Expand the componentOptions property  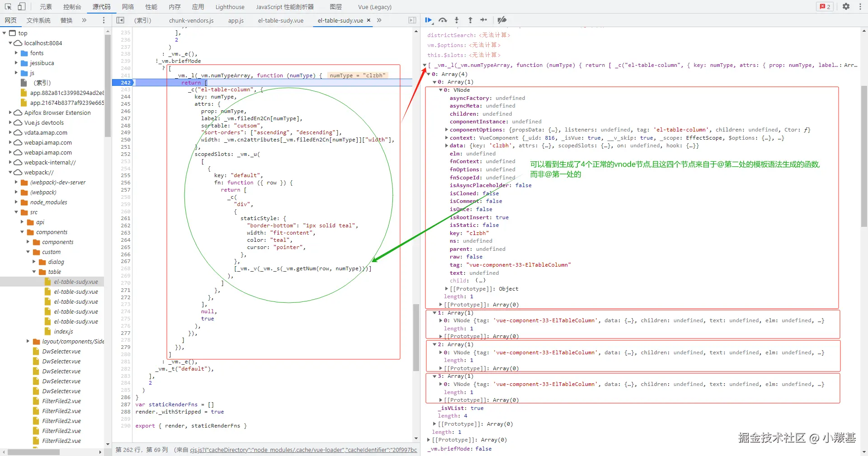[x=447, y=130]
